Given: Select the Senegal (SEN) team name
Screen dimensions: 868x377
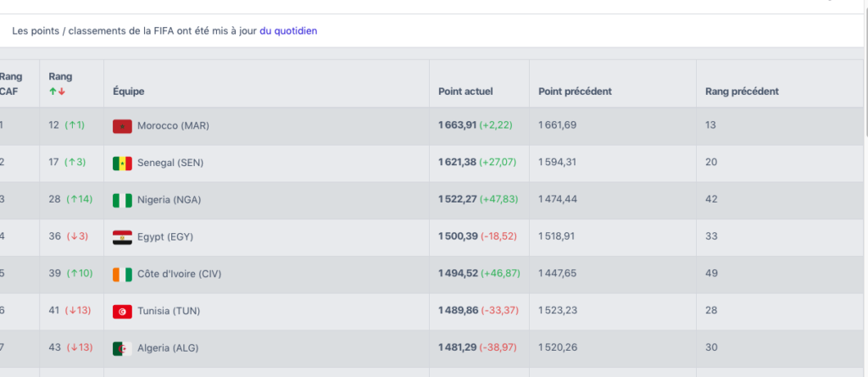Looking at the screenshot, I should (170, 163).
